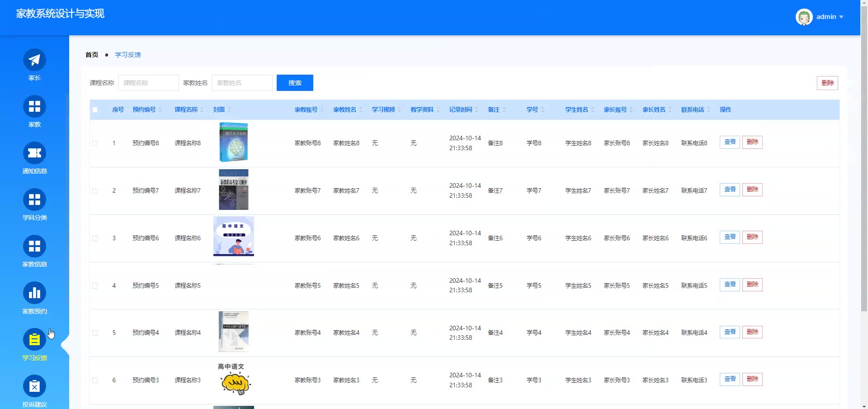868x409 pixels.
Task: Open the 通知信息 ticket icon
Action: coord(34,153)
